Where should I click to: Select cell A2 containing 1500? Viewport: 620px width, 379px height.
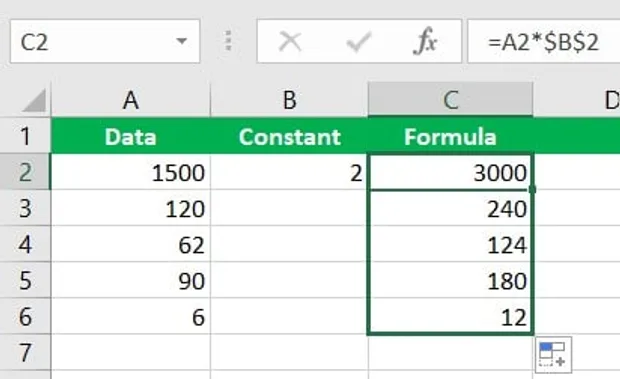(131, 172)
